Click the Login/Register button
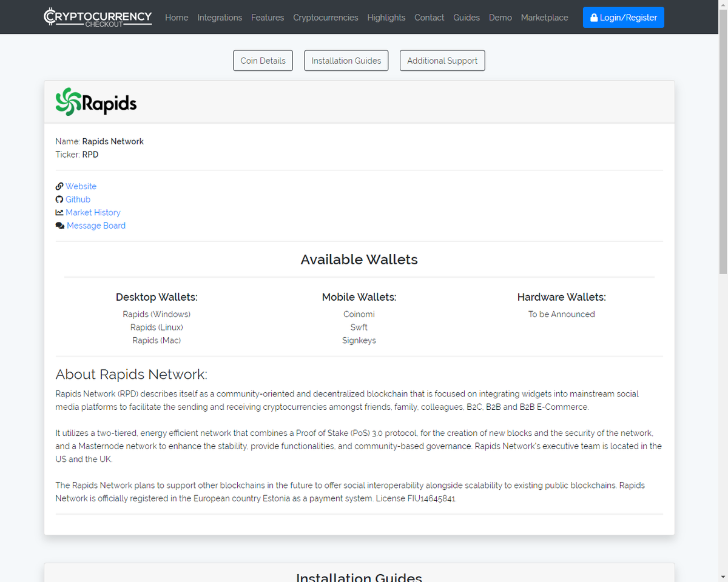The width and height of the screenshot is (728, 582). click(623, 17)
